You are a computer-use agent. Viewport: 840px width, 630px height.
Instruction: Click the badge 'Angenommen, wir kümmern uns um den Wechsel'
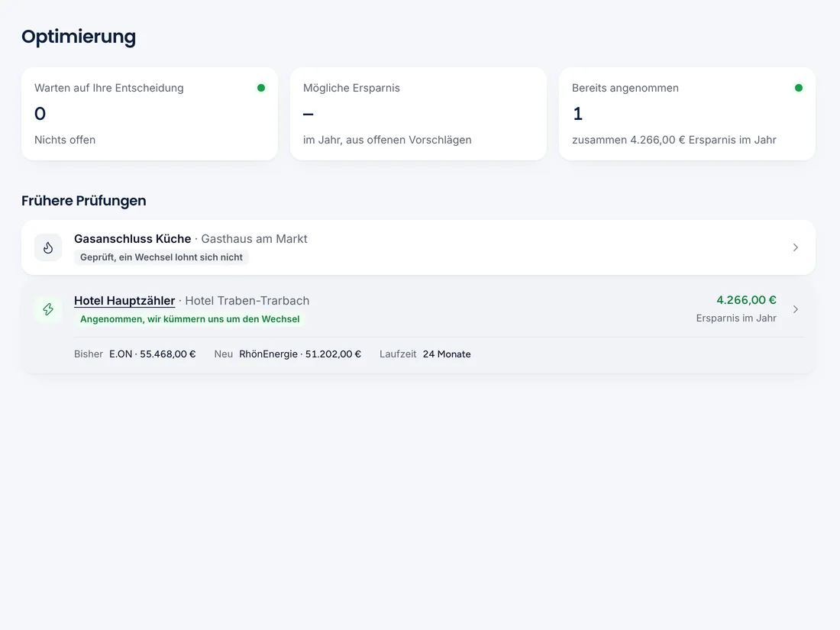(x=189, y=319)
